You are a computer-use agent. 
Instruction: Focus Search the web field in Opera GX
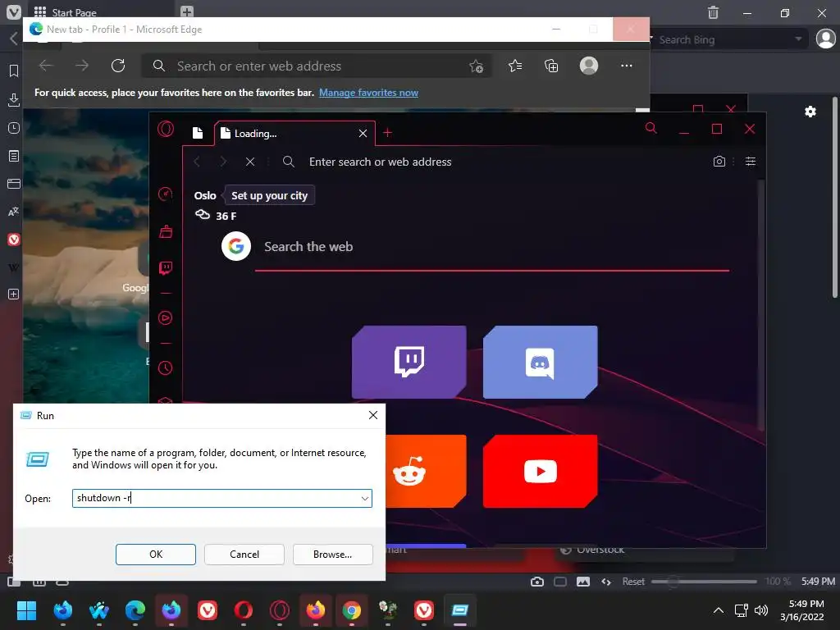(492, 247)
